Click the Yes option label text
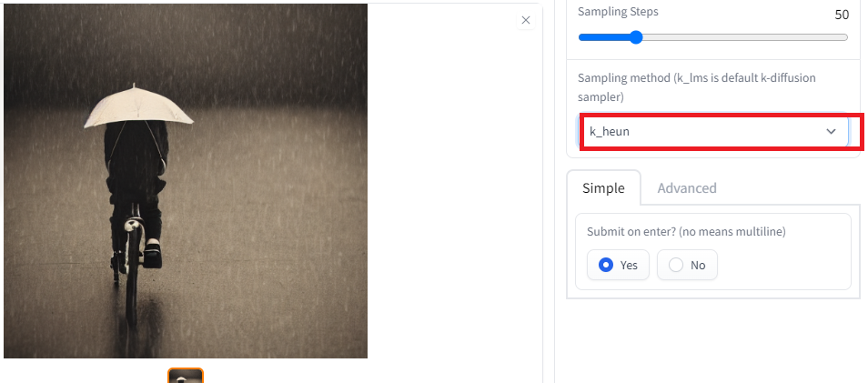This screenshot has height=383, width=868. coord(629,265)
